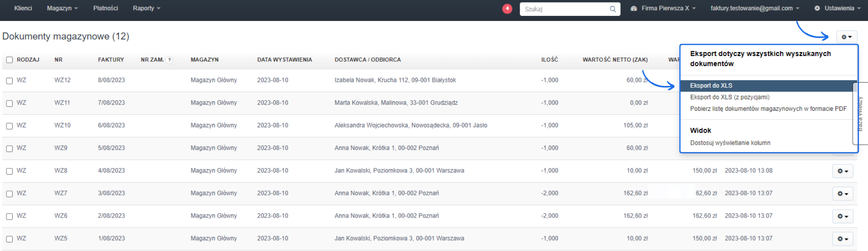868x251 pixels.
Task: Open the gear actions menu for row WZ8
Action: tap(842, 171)
